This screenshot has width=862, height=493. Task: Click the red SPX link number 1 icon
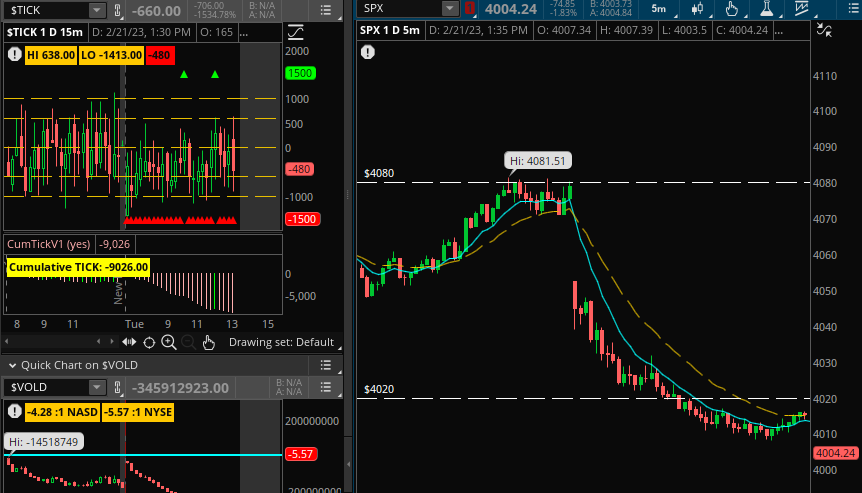(469, 8)
